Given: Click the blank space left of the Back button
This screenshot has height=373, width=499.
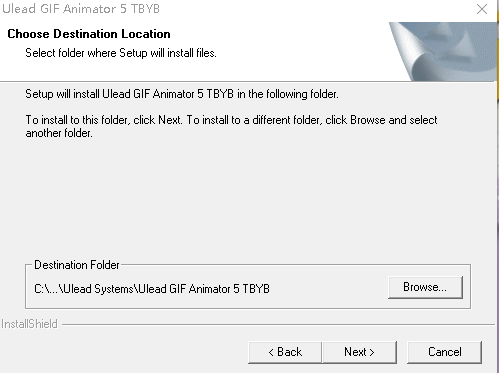Looking at the screenshot, I should pos(123,352).
